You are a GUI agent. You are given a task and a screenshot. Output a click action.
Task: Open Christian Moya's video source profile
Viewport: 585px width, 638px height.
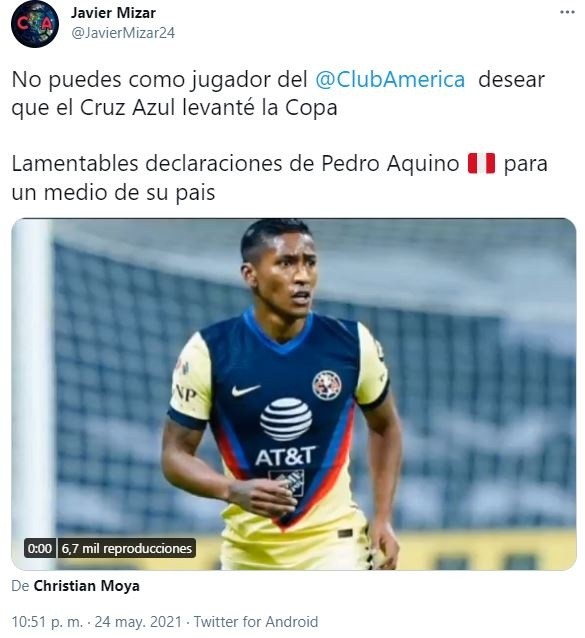(86, 586)
